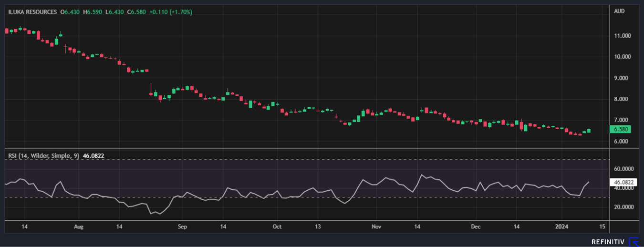Jump to the Oct label on the time axis
The width and height of the screenshot is (644, 247).
click(x=277, y=226)
